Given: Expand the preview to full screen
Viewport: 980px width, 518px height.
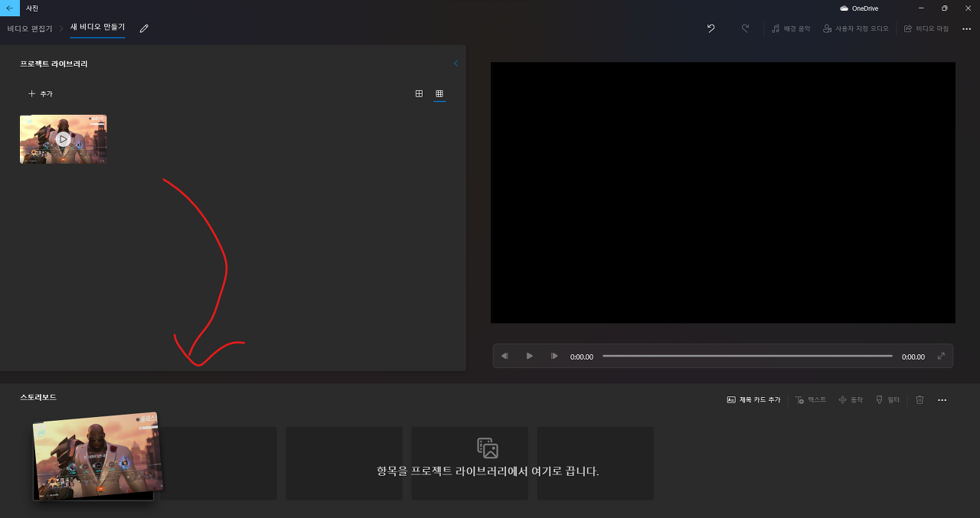Looking at the screenshot, I should pos(941,356).
